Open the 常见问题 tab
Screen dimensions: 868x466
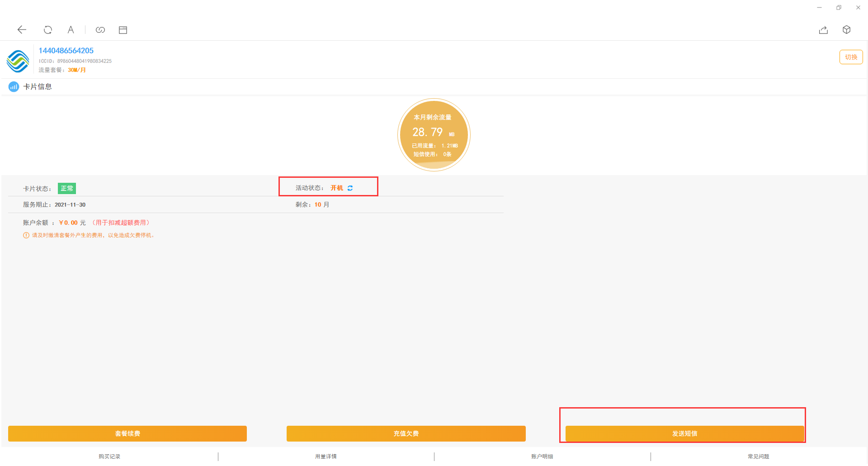(x=759, y=456)
